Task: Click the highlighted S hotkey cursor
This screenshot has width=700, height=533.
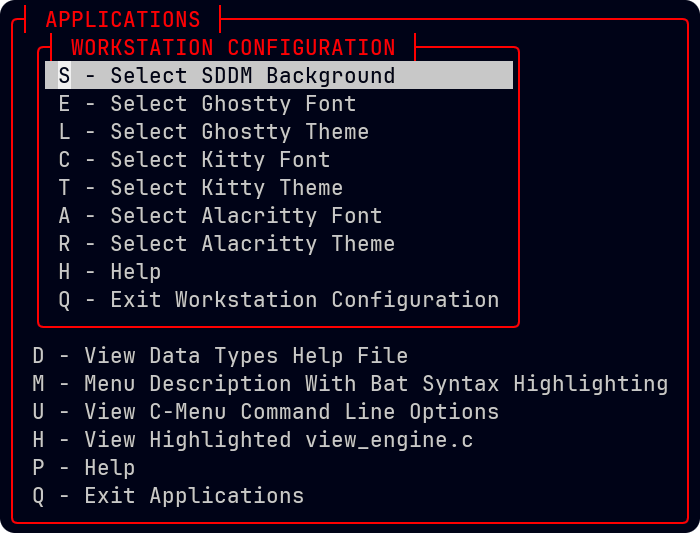Action: tap(64, 76)
